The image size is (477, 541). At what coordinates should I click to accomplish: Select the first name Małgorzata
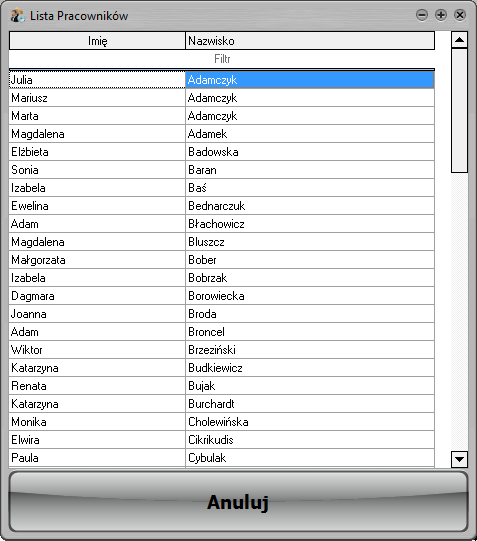97,260
